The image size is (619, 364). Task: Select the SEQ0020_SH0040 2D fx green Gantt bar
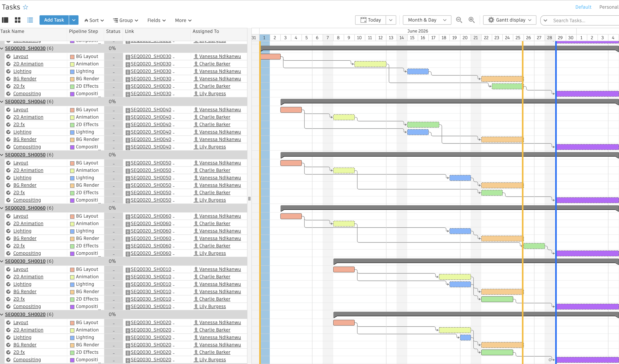click(423, 124)
